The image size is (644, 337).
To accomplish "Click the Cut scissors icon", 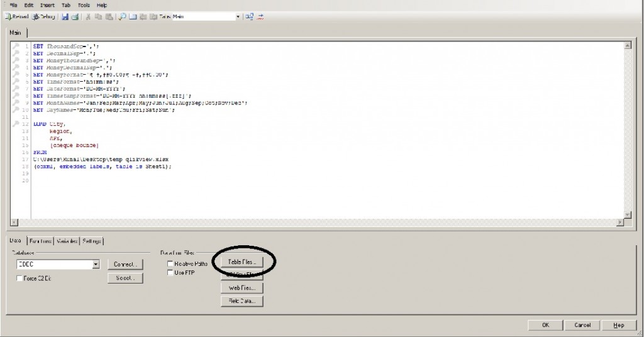I will pyautogui.click(x=89, y=16).
